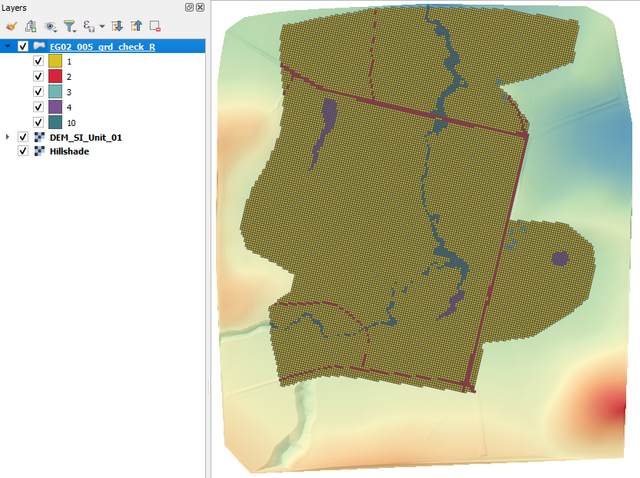Image resolution: width=640 pixels, height=478 pixels.
Task: Hide the Hillshade layer checkbox
Action: [23, 151]
